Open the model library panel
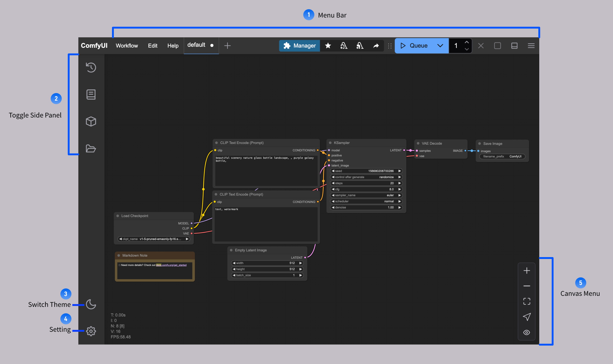 [91, 121]
